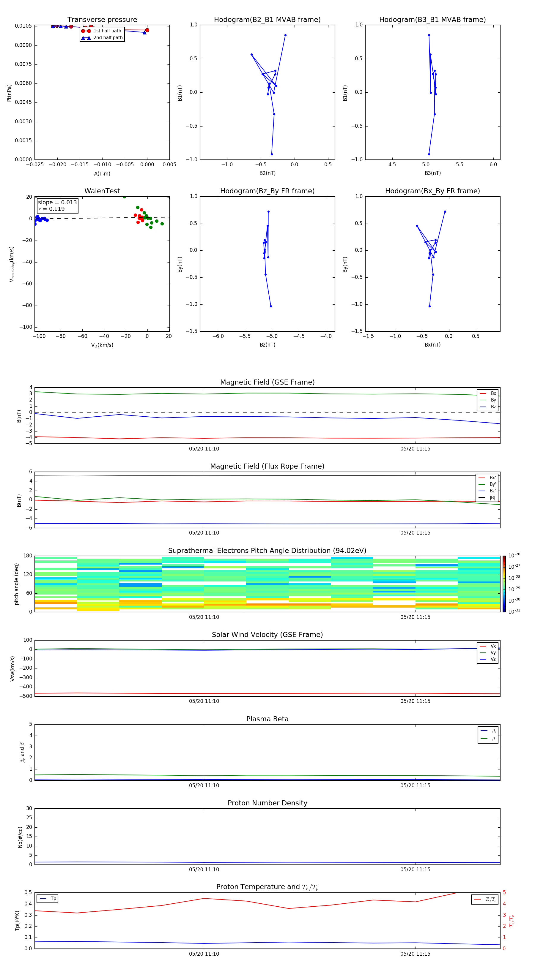Click '05/20 11:15' tick under Proton Temperature panel
The width and height of the screenshot is (535, 980).
pyautogui.click(x=415, y=954)
